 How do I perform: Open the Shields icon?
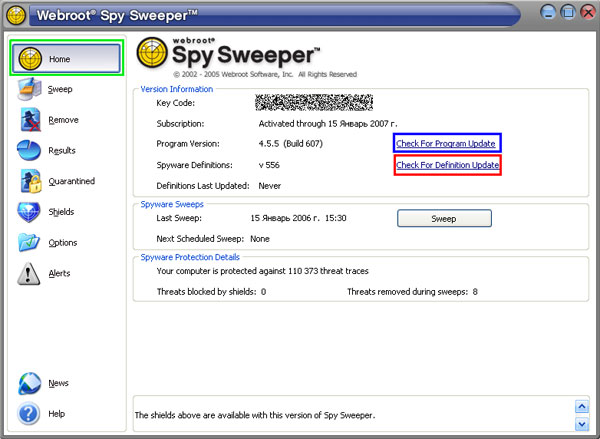(x=29, y=212)
